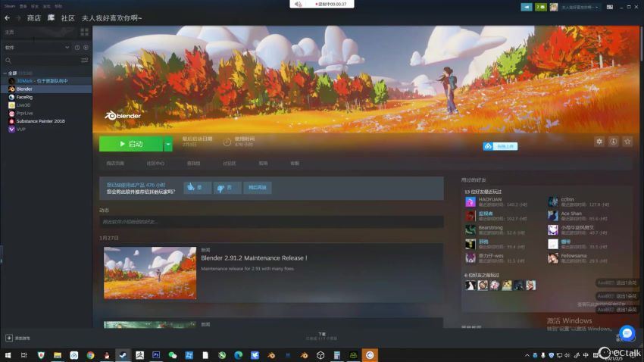Image resolution: width=644 pixels, height=362 pixels.
Task: Click the library search input field
Action: (x=42, y=61)
